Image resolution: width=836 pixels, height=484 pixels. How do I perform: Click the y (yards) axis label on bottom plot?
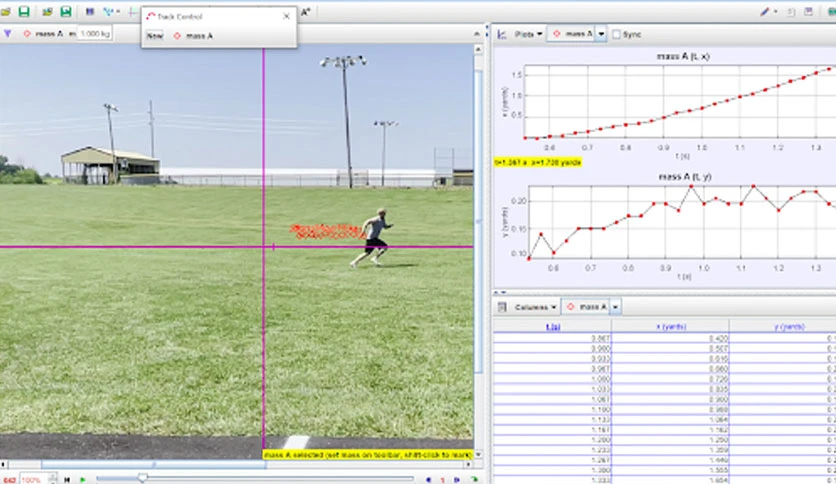[x=504, y=222]
